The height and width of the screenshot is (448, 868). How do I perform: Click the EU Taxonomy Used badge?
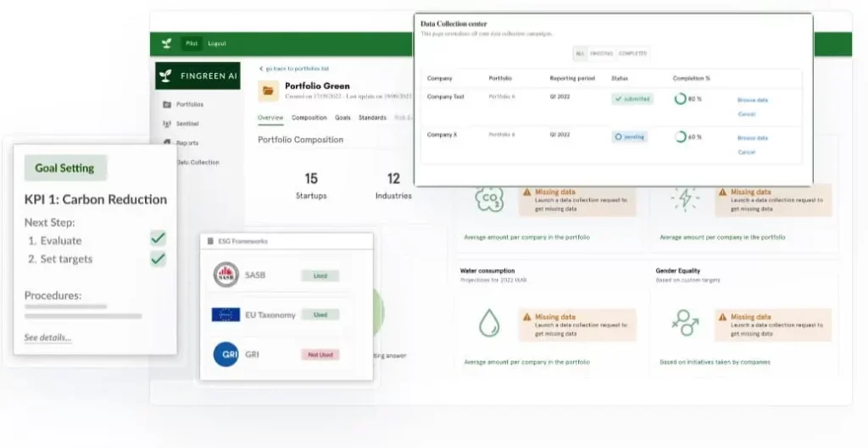tap(320, 315)
